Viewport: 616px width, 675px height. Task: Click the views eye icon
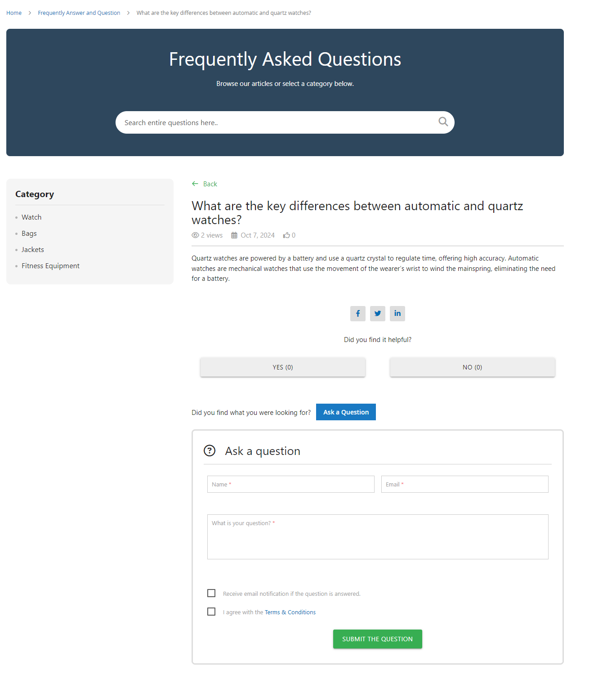[195, 235]
